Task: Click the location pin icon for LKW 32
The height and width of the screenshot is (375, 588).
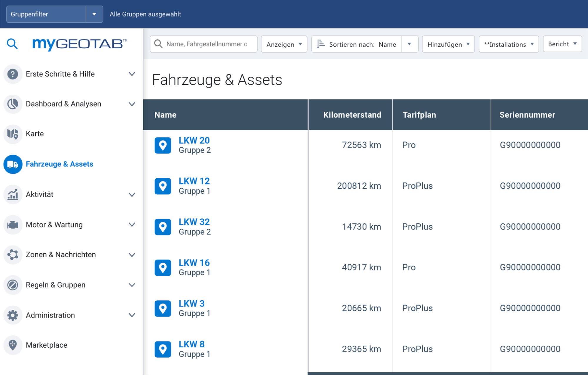Action: [x=163, y=227]
